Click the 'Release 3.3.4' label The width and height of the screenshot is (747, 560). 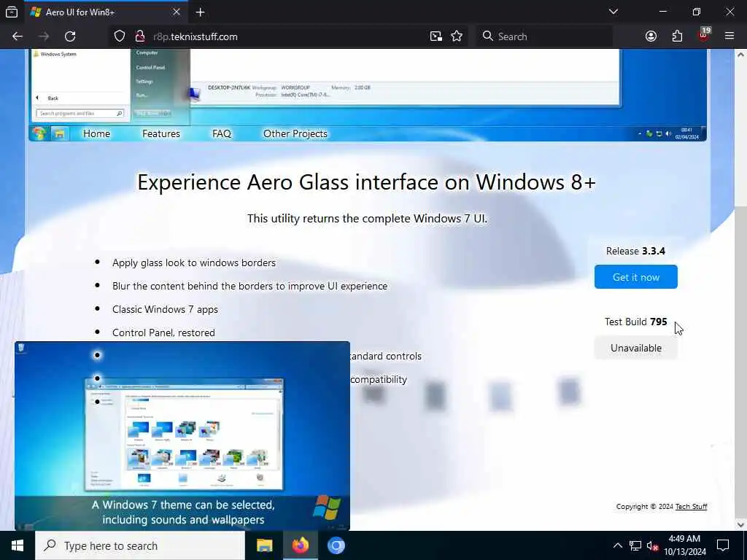click(635, 251)
